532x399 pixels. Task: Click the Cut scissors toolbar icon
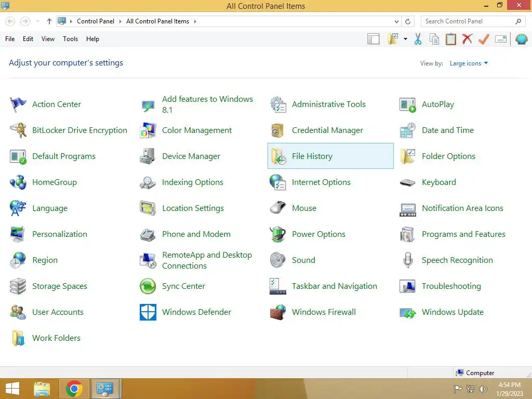click(x=418, y=39)
